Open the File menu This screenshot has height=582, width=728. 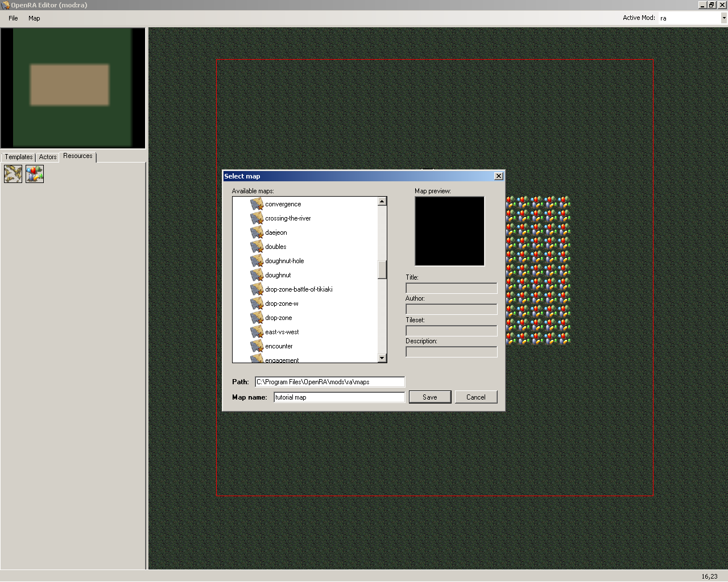click(x=13, y=18)
